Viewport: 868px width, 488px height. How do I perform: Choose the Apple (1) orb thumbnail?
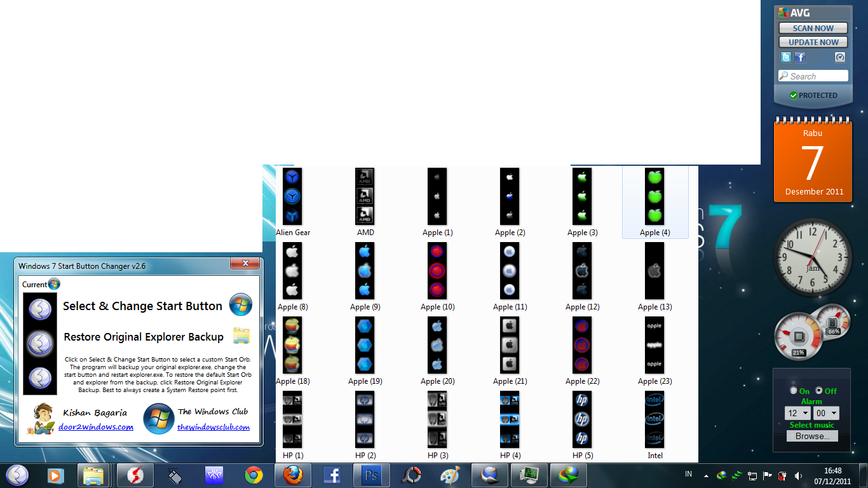point(437,196)
